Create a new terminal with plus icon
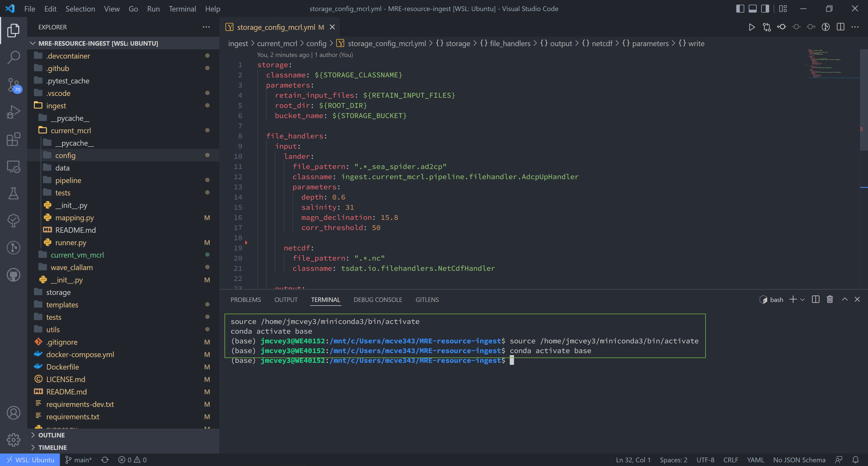This screenshot has height=466, width=868. (793, 299)
